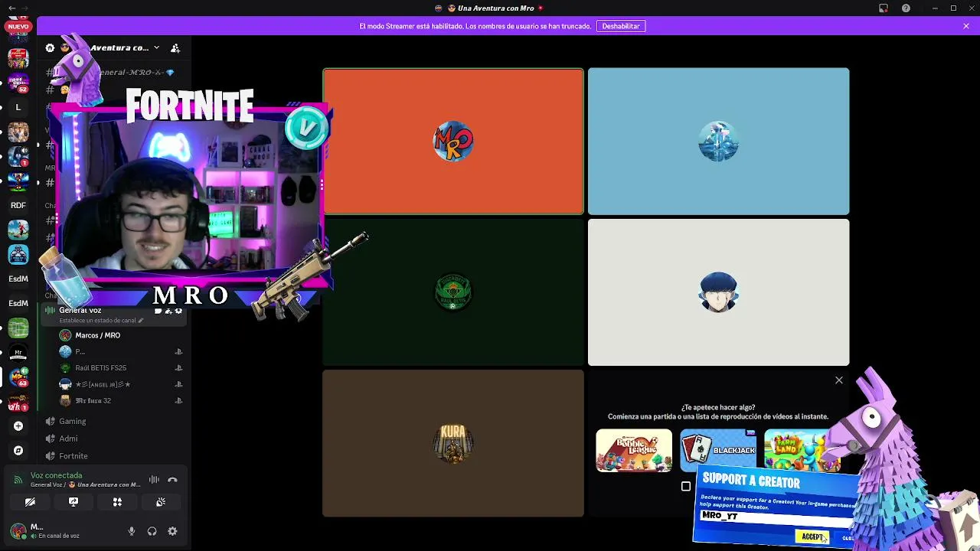
Task: Click the share your screen button
Action: 73,502
